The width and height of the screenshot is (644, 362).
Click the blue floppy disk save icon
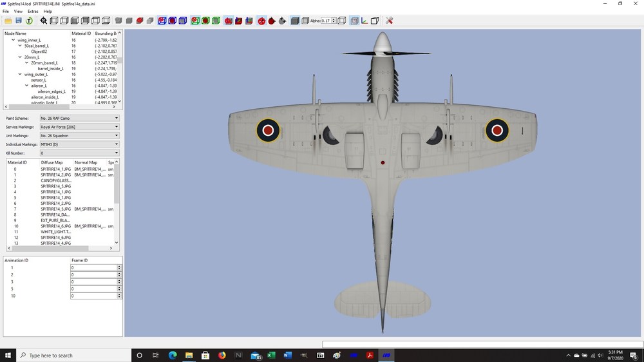(19, 21)
